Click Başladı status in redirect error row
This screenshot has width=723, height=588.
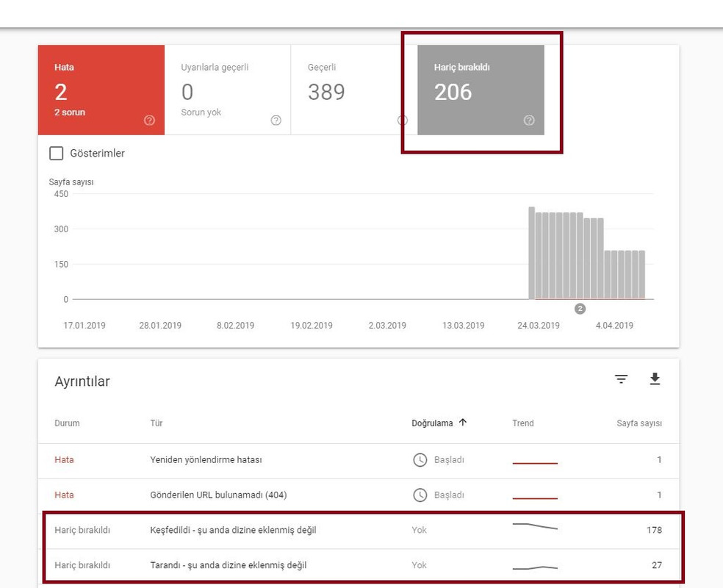click(449, 460)
